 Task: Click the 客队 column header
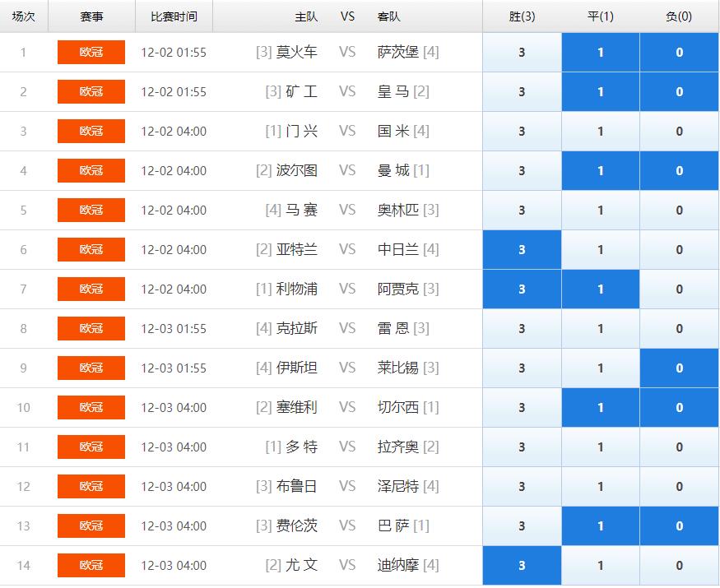click(389, 16)
